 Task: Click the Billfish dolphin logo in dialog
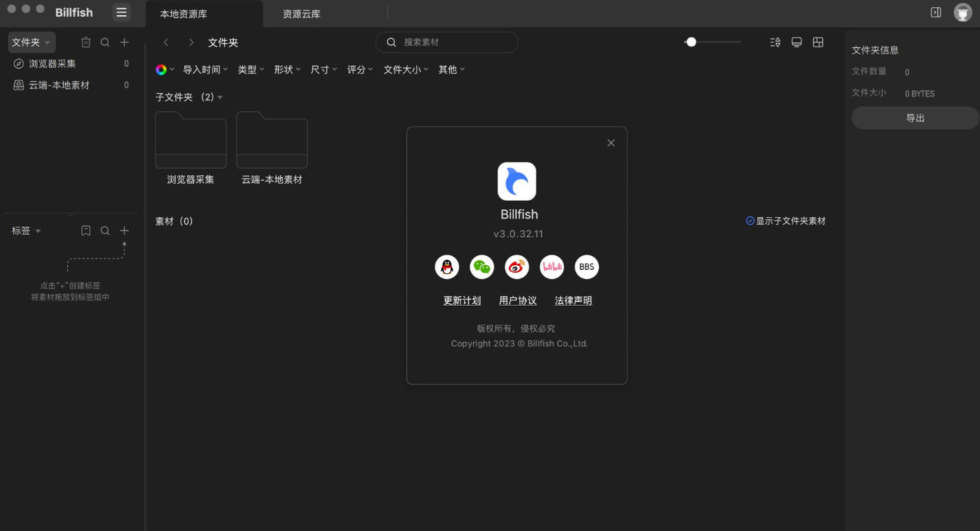point(517,181)
